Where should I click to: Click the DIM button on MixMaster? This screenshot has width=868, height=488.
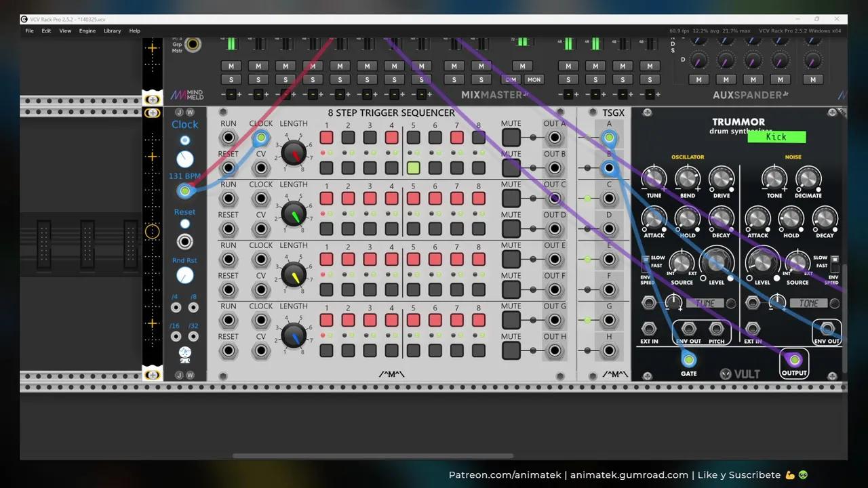511,79
